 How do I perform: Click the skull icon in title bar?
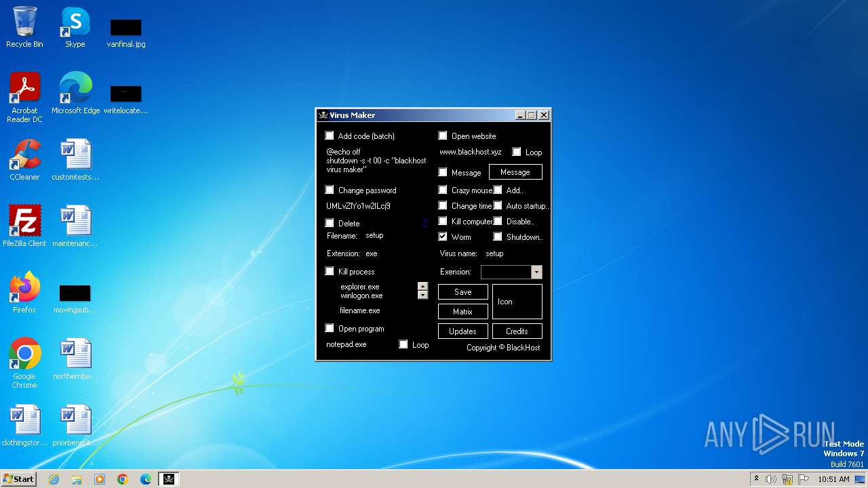323,115
